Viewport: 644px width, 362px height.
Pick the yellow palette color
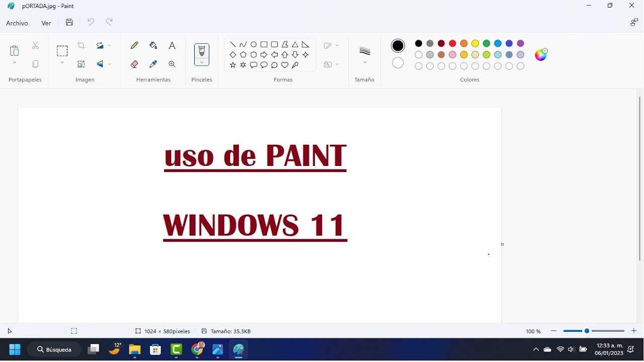coord(475,44)
